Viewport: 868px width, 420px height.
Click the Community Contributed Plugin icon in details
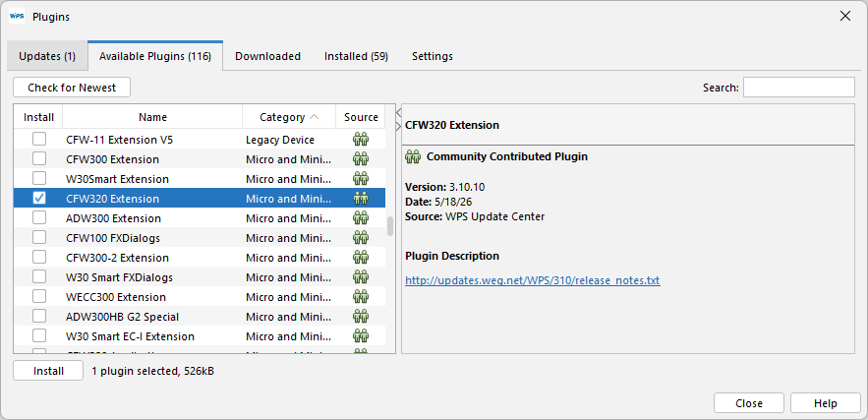tap(413, 156)
